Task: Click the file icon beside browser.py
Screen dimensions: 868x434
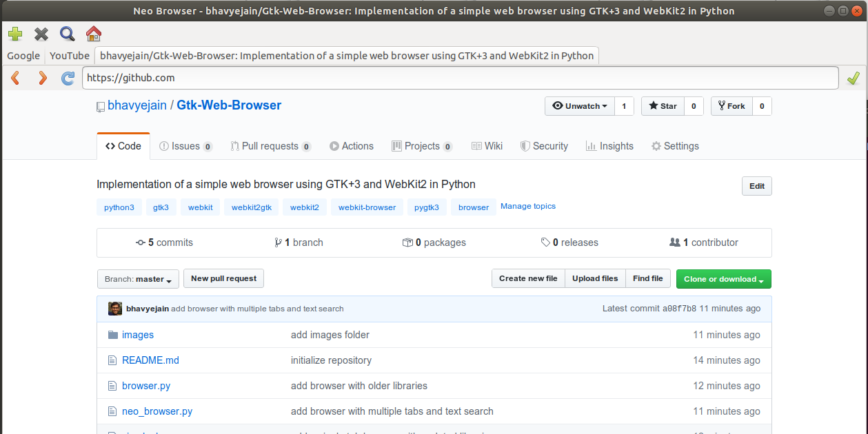Action: pyautogui.click(x=113, y=386)
